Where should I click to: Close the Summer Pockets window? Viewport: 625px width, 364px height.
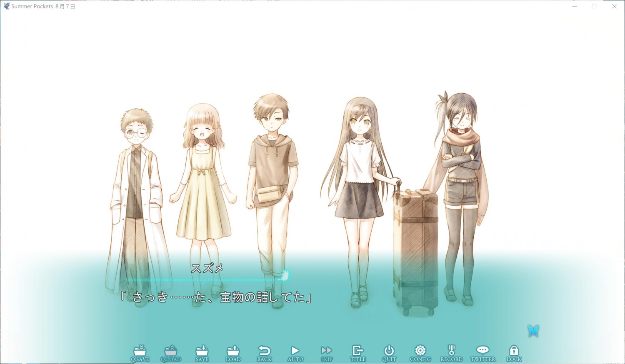(614, 6)
